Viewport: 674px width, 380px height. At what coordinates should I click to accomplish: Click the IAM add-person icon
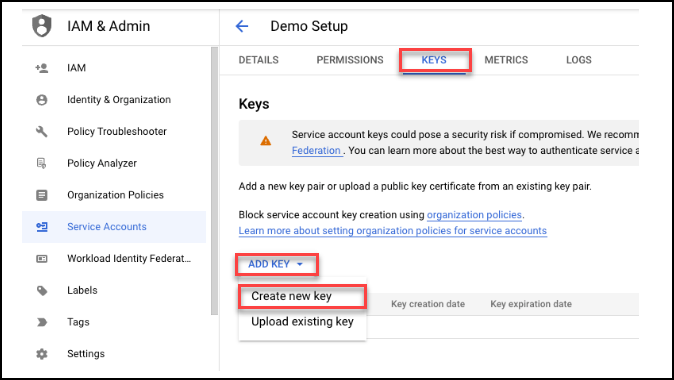[42, 68]
